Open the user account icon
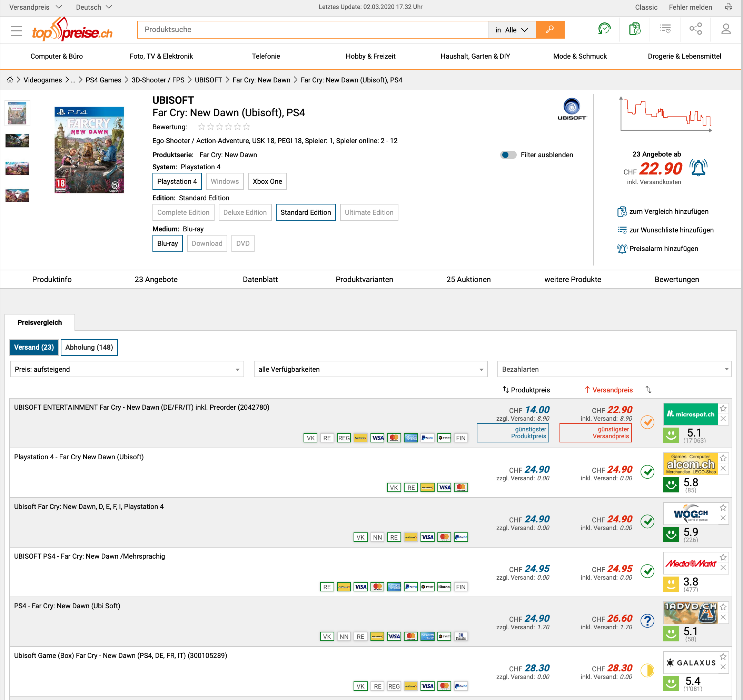 pos(725,29)
